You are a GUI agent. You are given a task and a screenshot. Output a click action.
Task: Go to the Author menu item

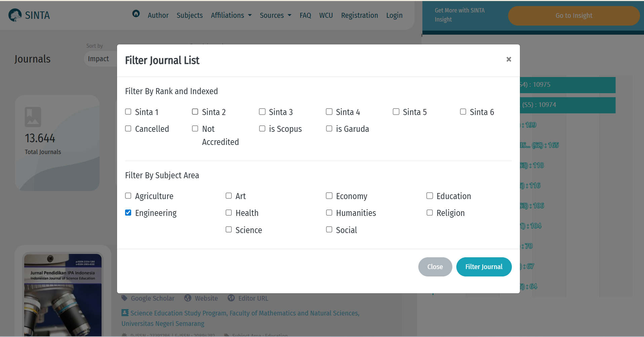[158, 15]
